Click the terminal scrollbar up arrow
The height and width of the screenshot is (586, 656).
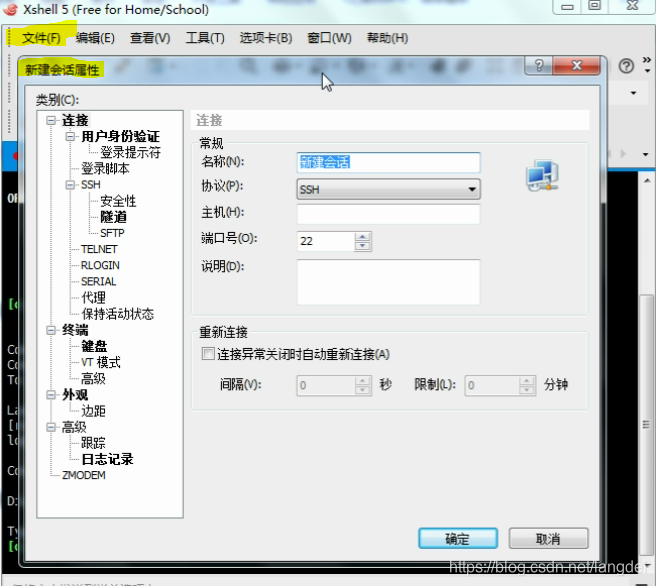[647, 181]
